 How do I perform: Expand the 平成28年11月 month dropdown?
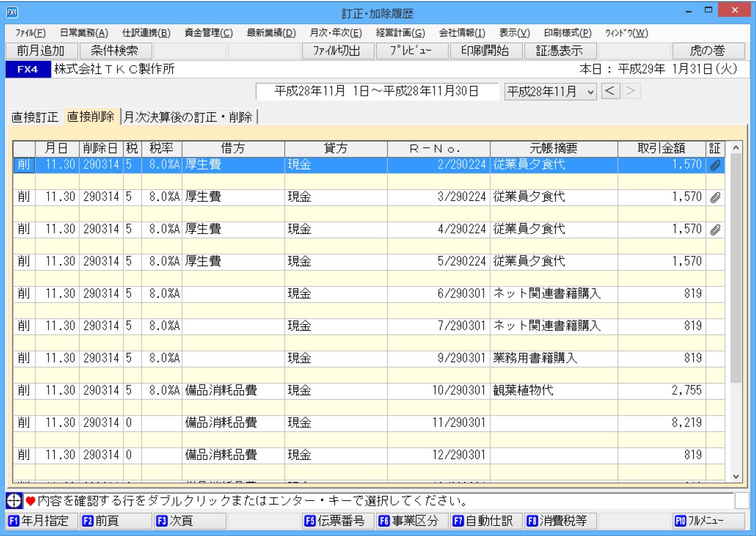click(590, 92)
